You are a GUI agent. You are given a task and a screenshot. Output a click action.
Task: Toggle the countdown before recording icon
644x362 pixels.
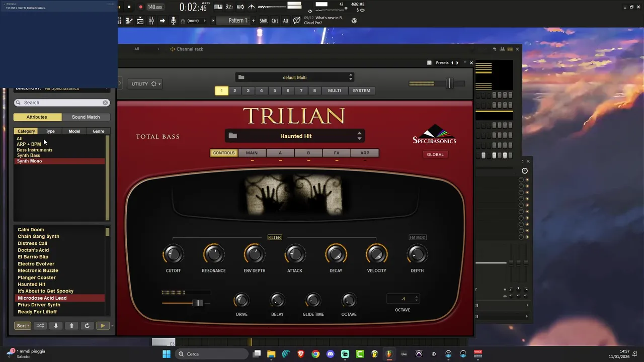tap(229, 7)
